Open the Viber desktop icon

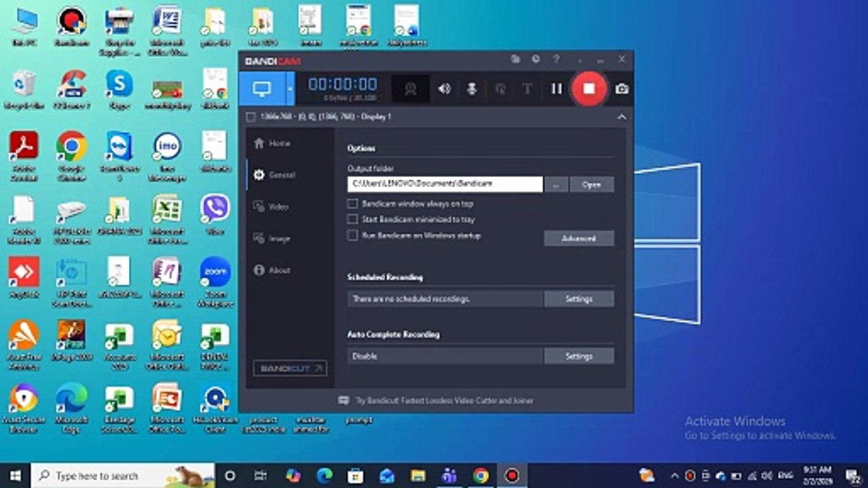[x=215, y=214]
